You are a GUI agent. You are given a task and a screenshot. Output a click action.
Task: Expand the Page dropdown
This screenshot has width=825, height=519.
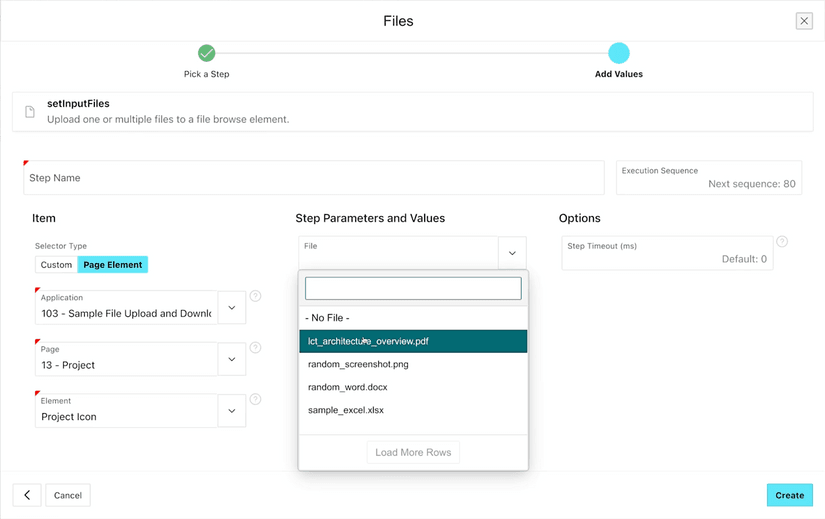tap(232, 360)
